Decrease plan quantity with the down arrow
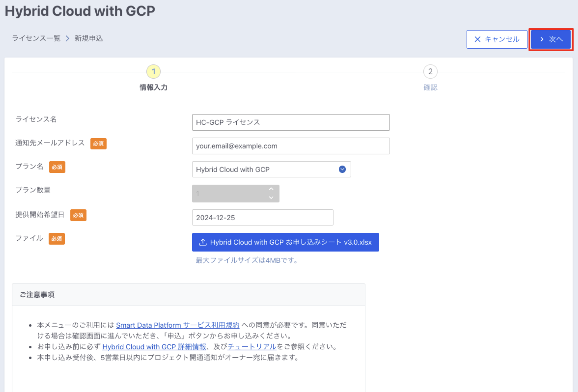Screen dimensions: 578x392 [271, 198]
